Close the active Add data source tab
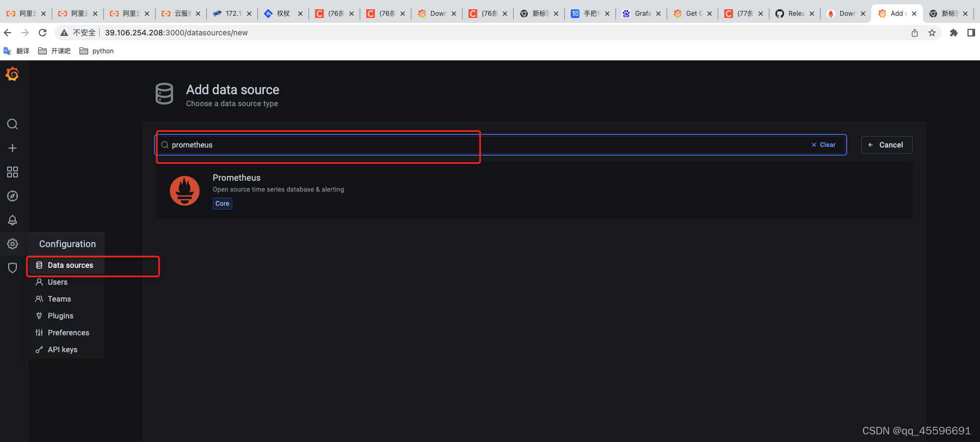Screen dimensions: 980x442 [x=914, y=14]
